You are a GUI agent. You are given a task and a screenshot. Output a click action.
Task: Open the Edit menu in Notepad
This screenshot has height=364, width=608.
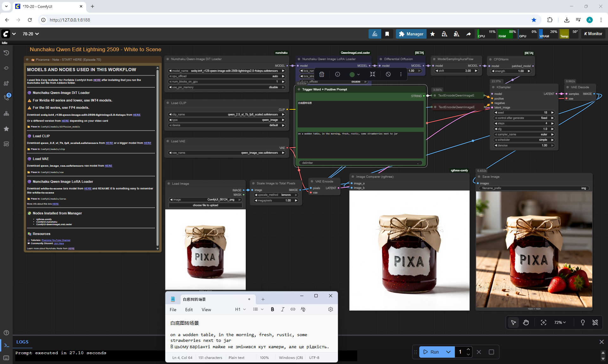click(x=189, y=310)
